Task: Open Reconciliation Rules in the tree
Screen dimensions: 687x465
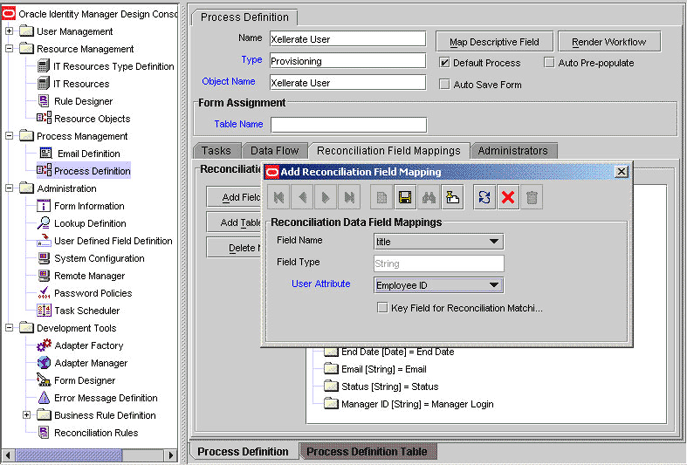Action: coord(88,433)
